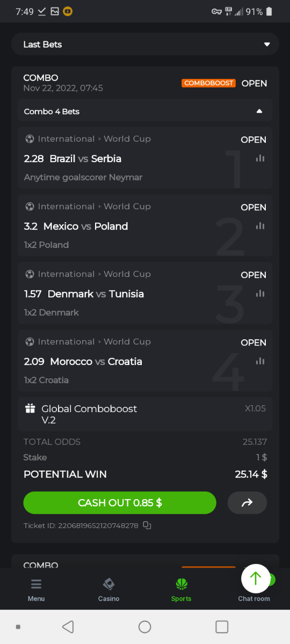Click the gift icon beside Global Comboboost
This screenshot has height=644, width=290.
coord(30,409)
